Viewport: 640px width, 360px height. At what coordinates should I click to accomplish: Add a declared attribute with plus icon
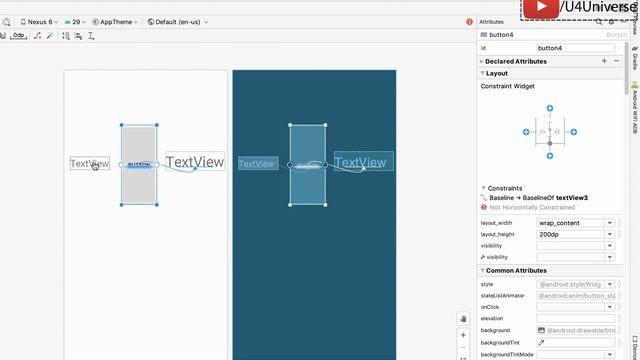pos(604,61)
